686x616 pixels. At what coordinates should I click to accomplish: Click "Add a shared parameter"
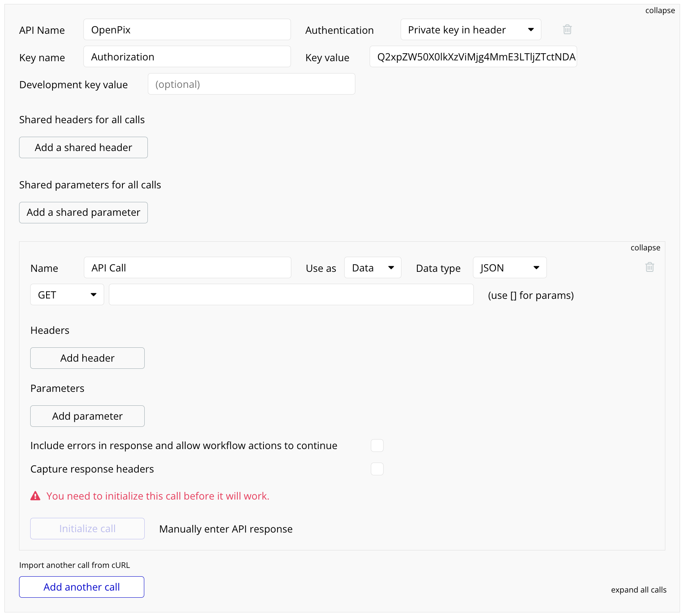[83, 212]
